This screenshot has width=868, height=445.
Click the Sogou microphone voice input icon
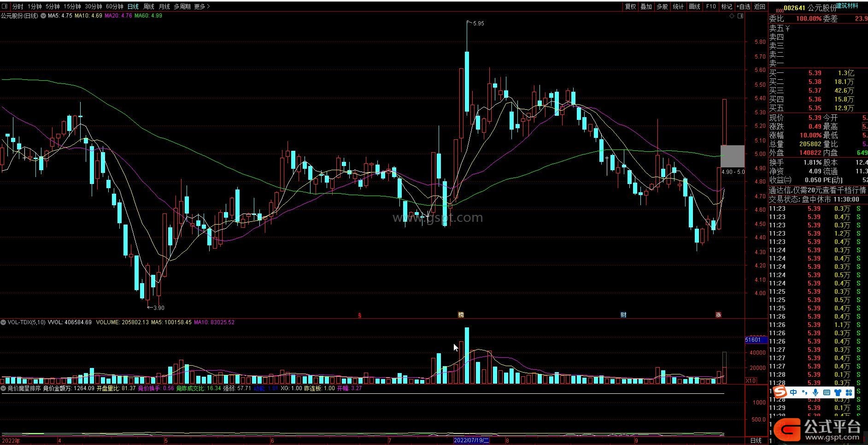(815, 392)
